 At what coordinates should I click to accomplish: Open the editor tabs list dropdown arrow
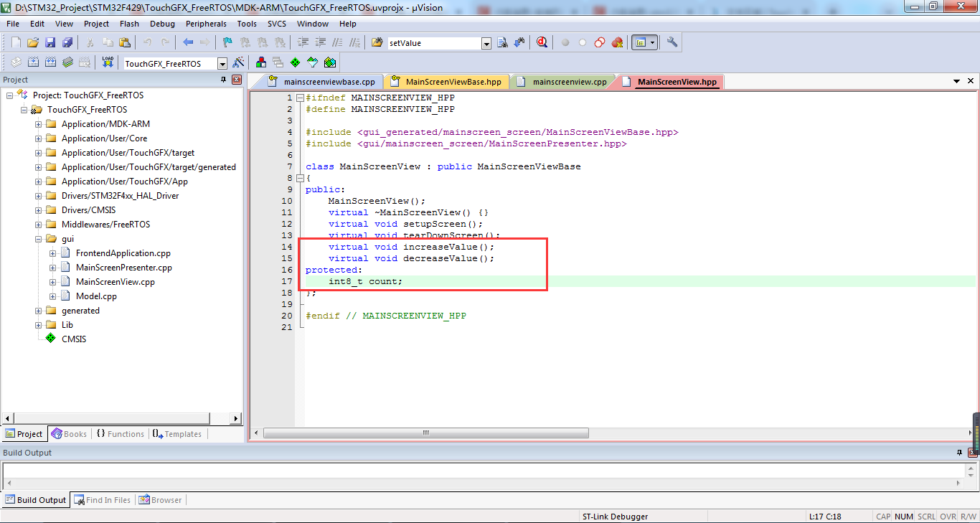957,82
